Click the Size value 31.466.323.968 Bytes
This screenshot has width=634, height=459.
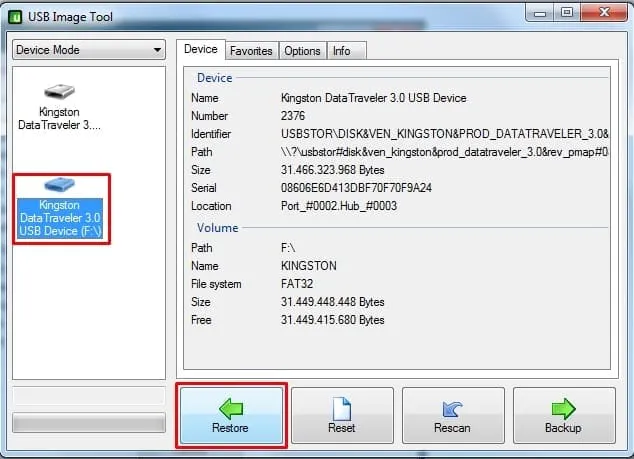(332, 170)
